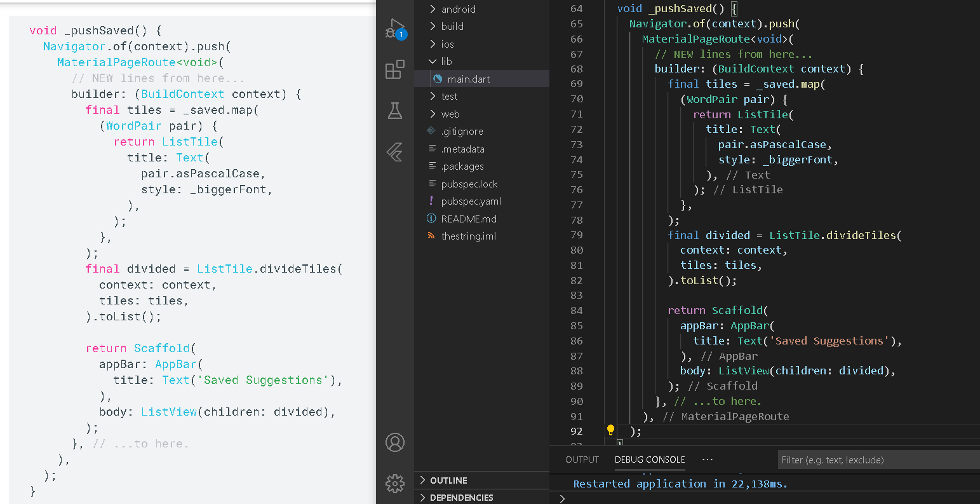Click 'pair.asPascalCase' in the tutorial snippet

coord(200,174)
